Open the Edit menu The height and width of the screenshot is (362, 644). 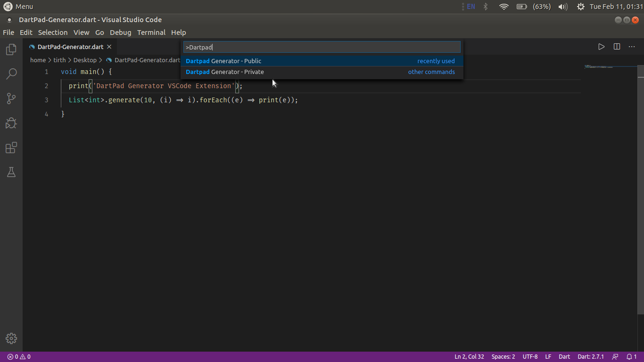(x=26, y=33)
